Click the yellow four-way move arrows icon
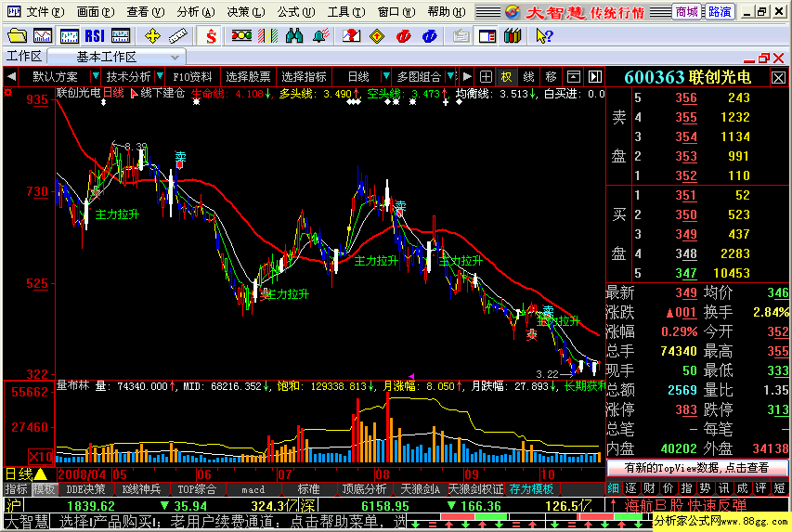Screen dimensions: 792x532 point(152,36)
